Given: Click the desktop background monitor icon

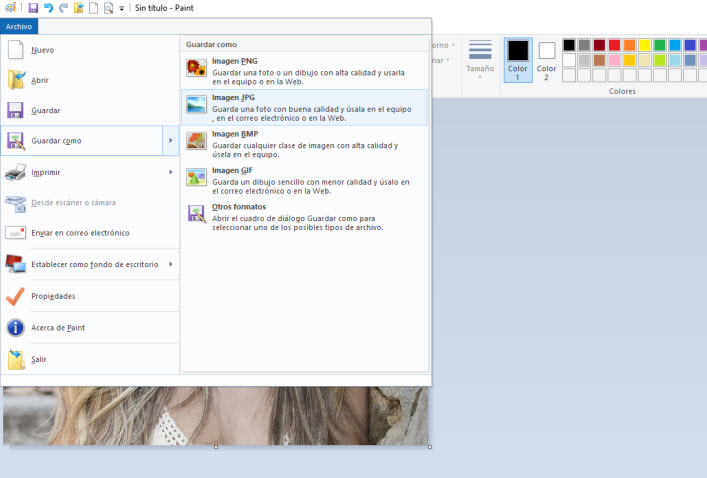Looking at the screenshot, I should 15,264.
